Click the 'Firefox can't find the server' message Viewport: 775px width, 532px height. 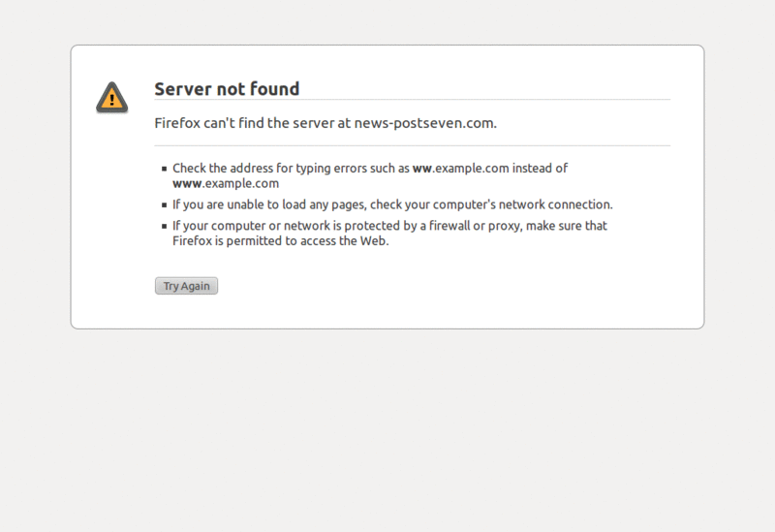[325, 123]
